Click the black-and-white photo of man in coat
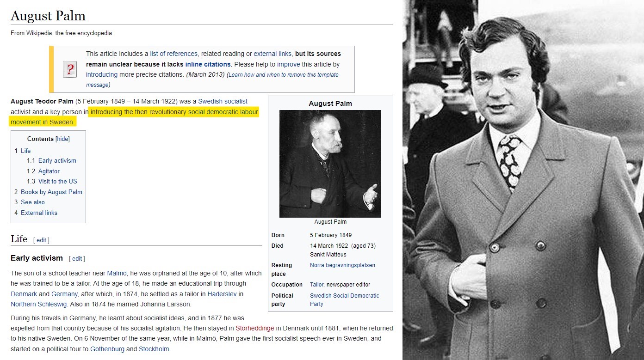This screenshot has width=644, height=360. (523, 180)
